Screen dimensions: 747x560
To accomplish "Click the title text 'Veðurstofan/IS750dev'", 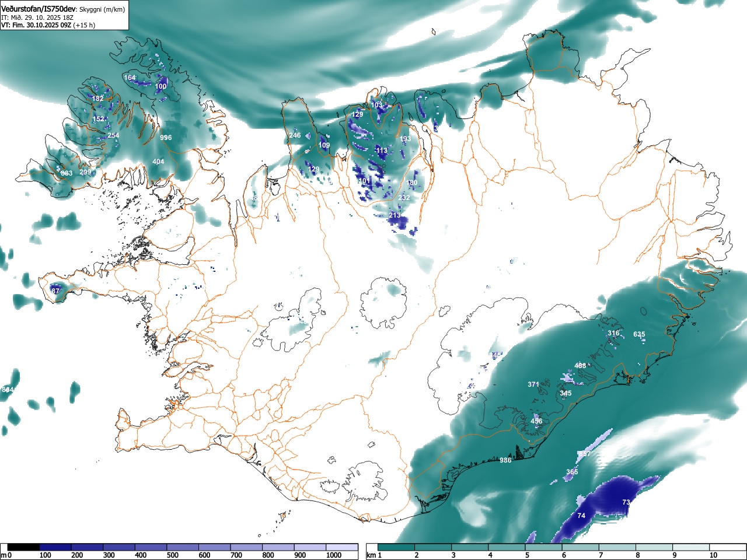I will click(39, 9).
